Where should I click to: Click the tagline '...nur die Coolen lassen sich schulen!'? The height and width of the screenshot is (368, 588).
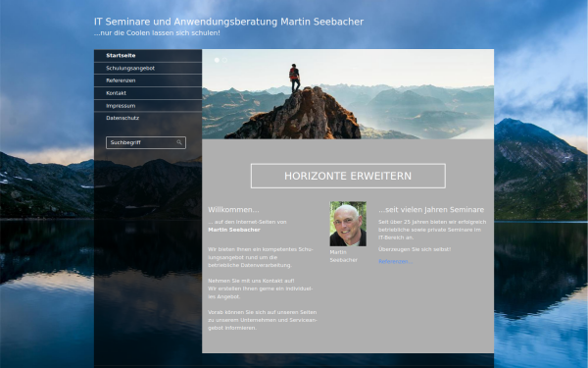click(157, 33)
